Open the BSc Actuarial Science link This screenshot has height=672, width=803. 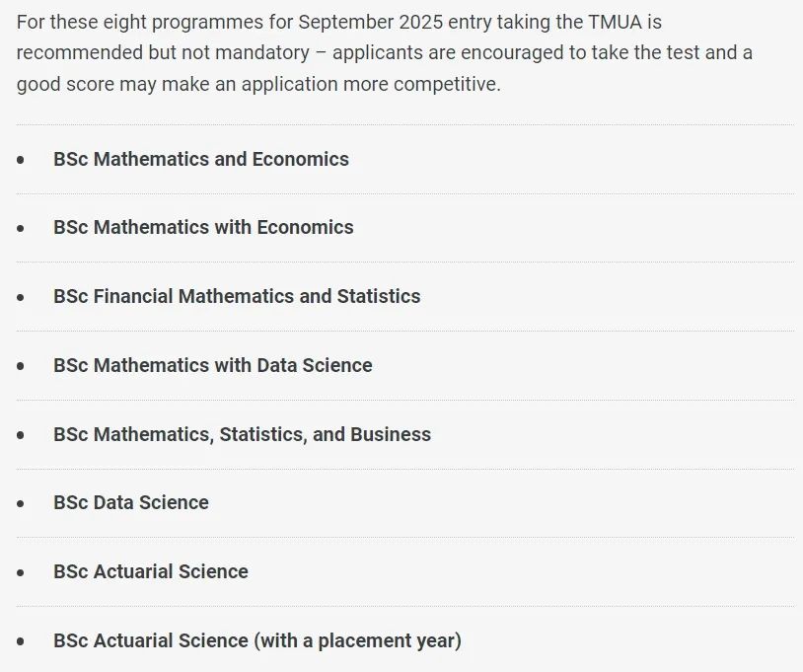tap(151, 572)
